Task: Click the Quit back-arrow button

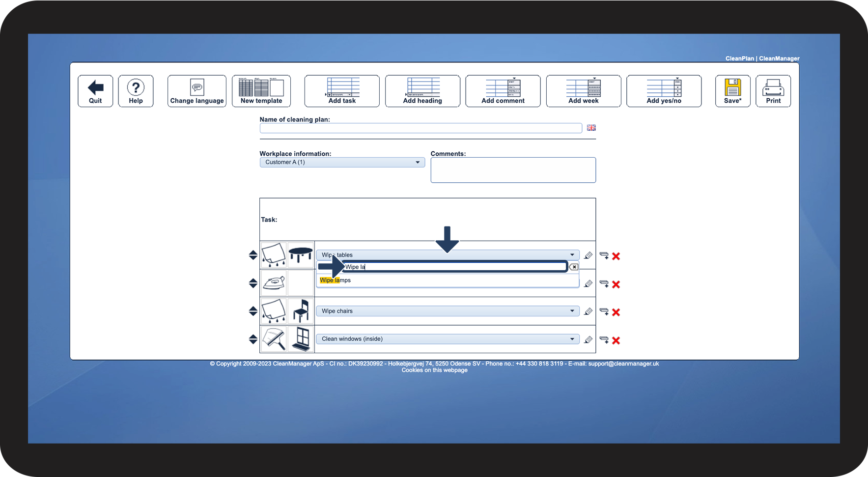Action: click(95, 91)
